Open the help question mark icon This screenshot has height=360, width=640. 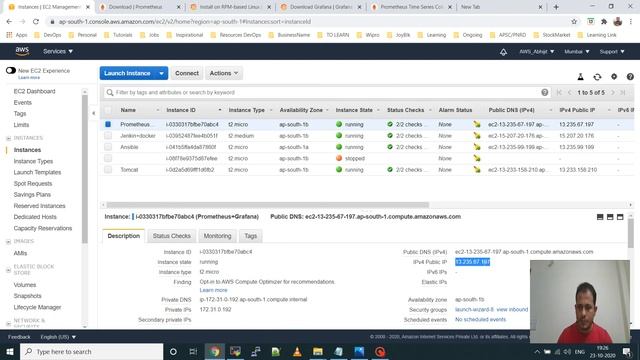click(x=630, y=77)
